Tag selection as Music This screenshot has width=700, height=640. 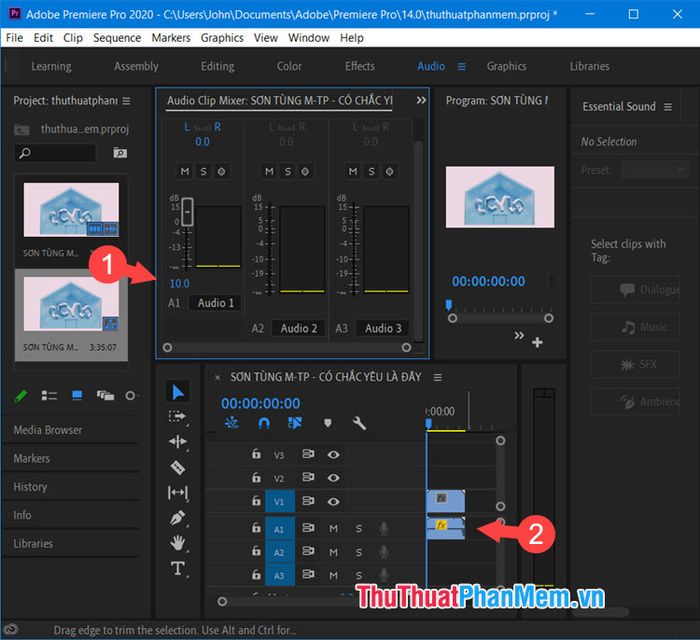coord(636,327)
